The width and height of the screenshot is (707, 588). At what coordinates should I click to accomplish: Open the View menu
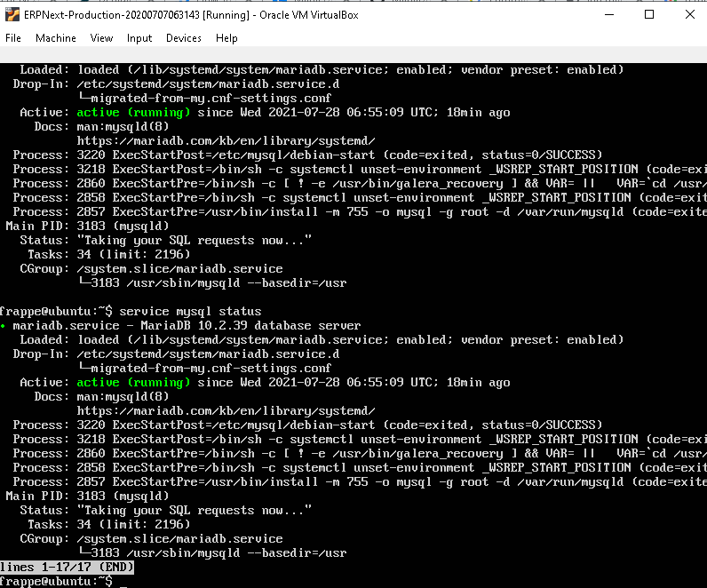point(101,38)
